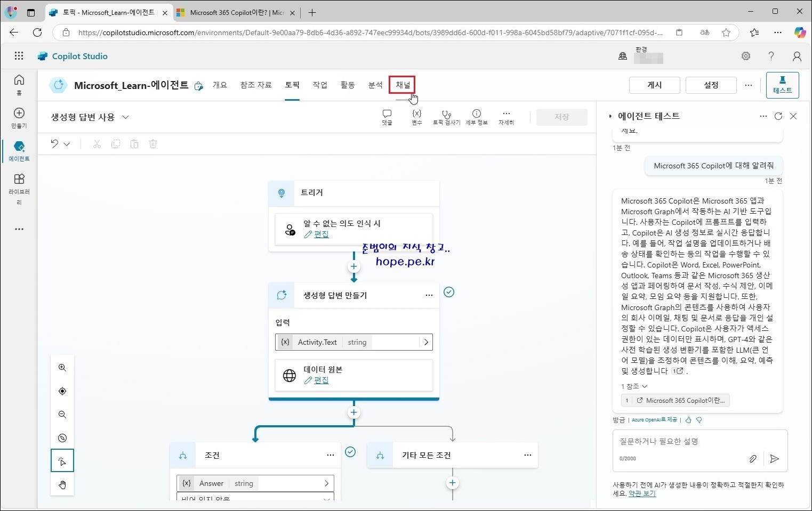The width and height of the screenshot is (812, 511).
Task: Expand Activity.Text input variable arrow
Action: click(x=426, y=342)
